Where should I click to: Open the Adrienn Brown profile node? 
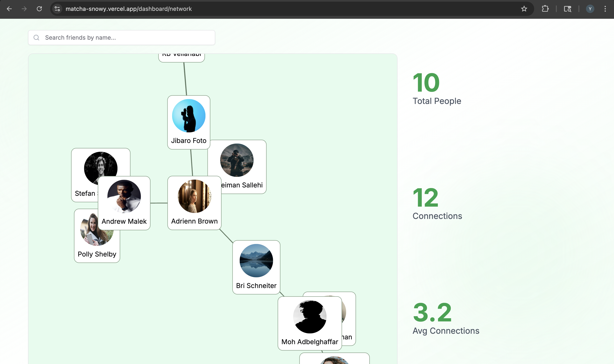pyautogui.click(x=194, y=202)
